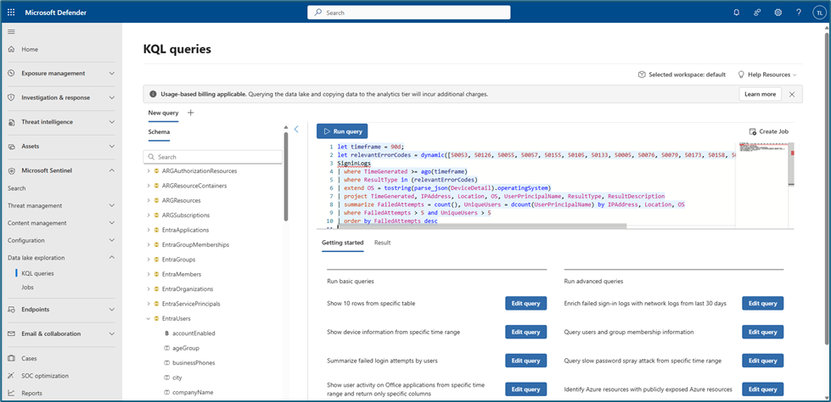This screenshot has height=402, width=831.
Task: Expand Configuration submenu
Action: coord(112,240)
